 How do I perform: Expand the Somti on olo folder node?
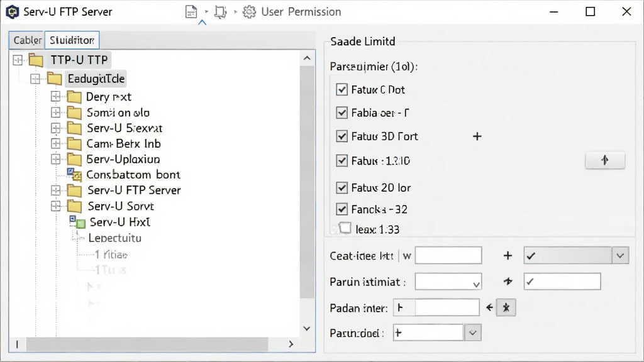click(56, 112)
